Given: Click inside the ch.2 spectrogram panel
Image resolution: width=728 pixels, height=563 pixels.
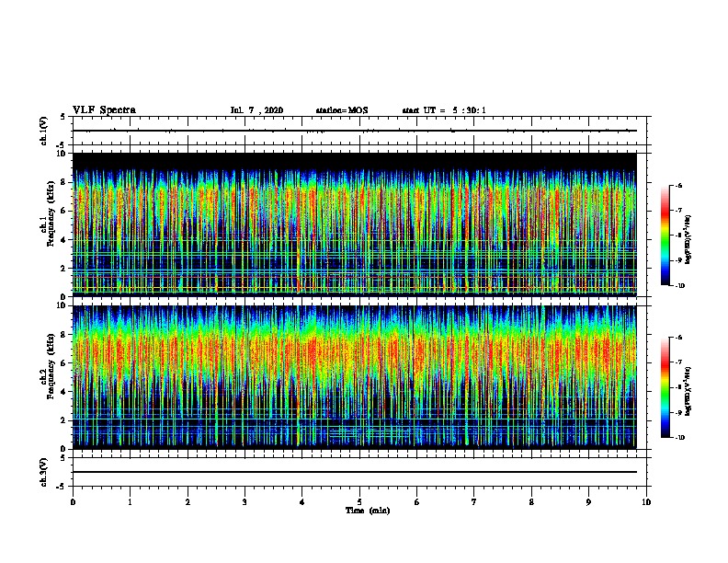Looking at the screenshot, I should pyautogui.click(x=354, y=377).
